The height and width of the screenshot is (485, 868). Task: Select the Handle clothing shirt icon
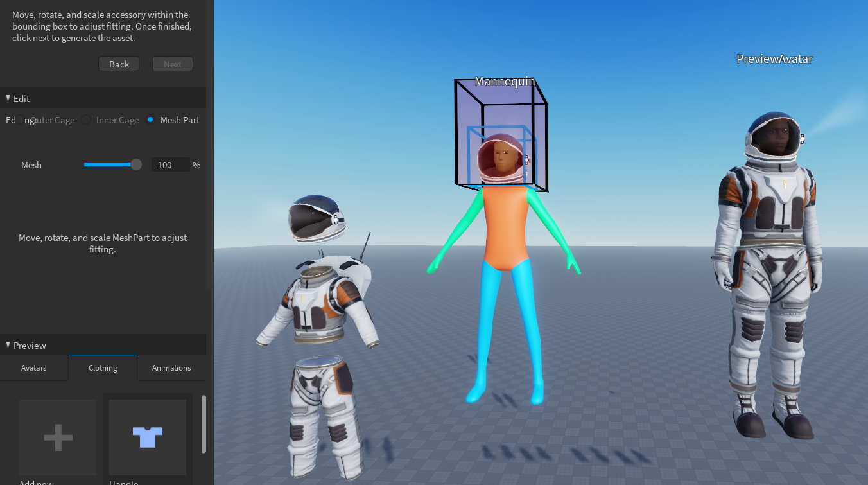coord(148,437)
